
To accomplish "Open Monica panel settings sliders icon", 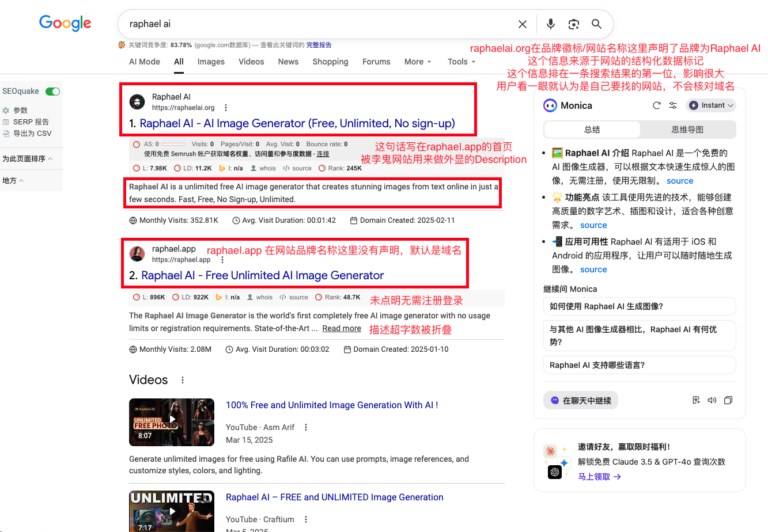I will coord(672,105).
